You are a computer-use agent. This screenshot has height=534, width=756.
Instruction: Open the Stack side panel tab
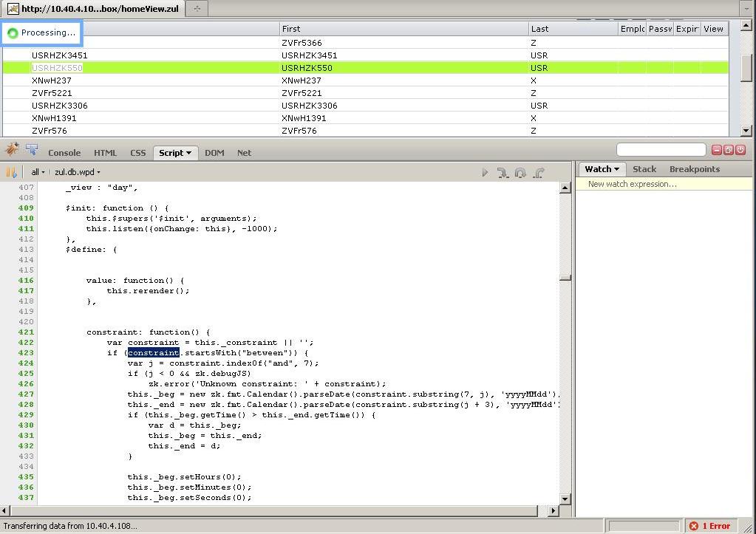coord(644,169)
